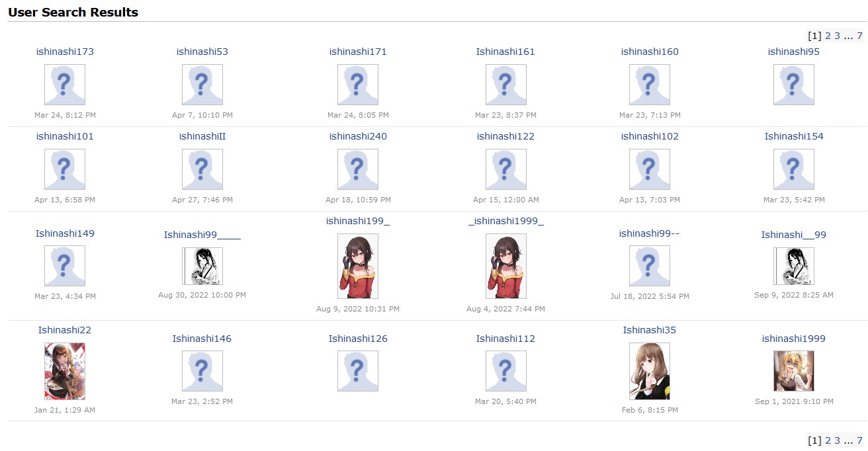This screenshot has width=868, height=451.
Task: Open Ishinashi99____ manga avatar thumbnail
Action: click(x=202, y=266)
